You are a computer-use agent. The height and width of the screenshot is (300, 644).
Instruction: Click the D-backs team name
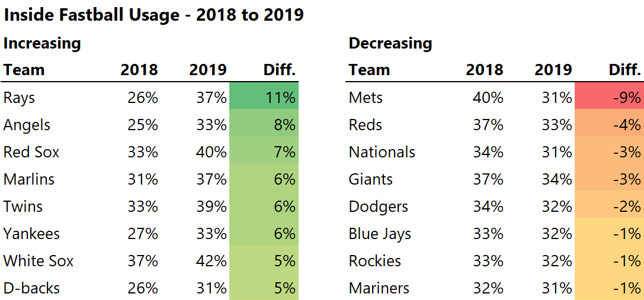point(31,288)
